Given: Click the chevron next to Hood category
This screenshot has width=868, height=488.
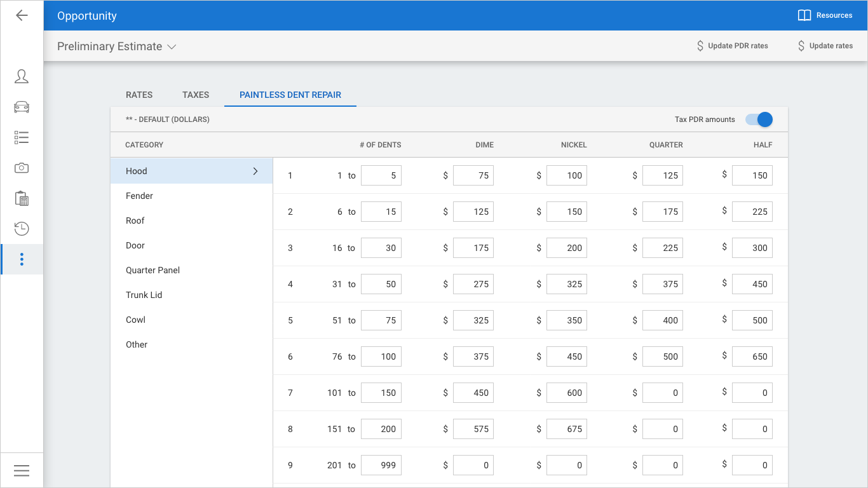Looking at the screenshot, I should tap(255, 171).
